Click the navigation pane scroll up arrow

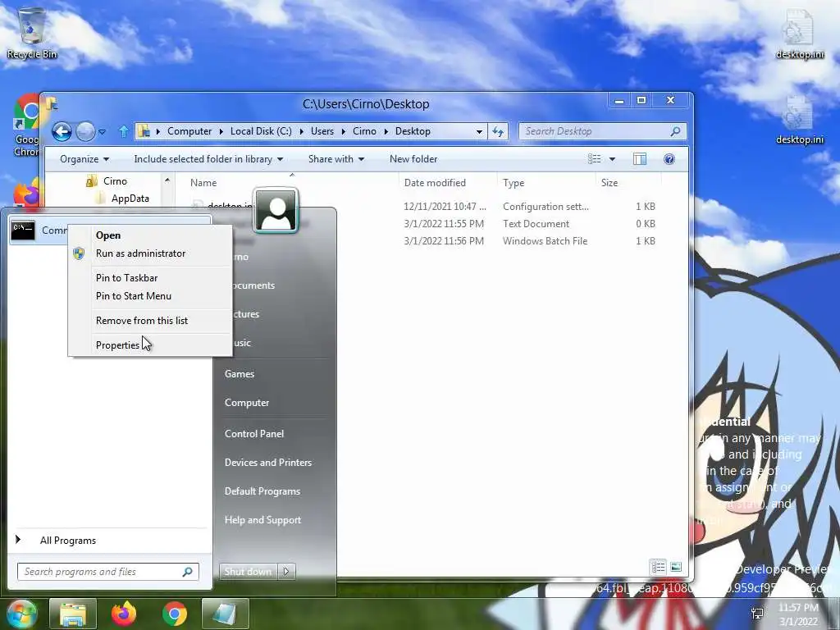tap(167, 180)
